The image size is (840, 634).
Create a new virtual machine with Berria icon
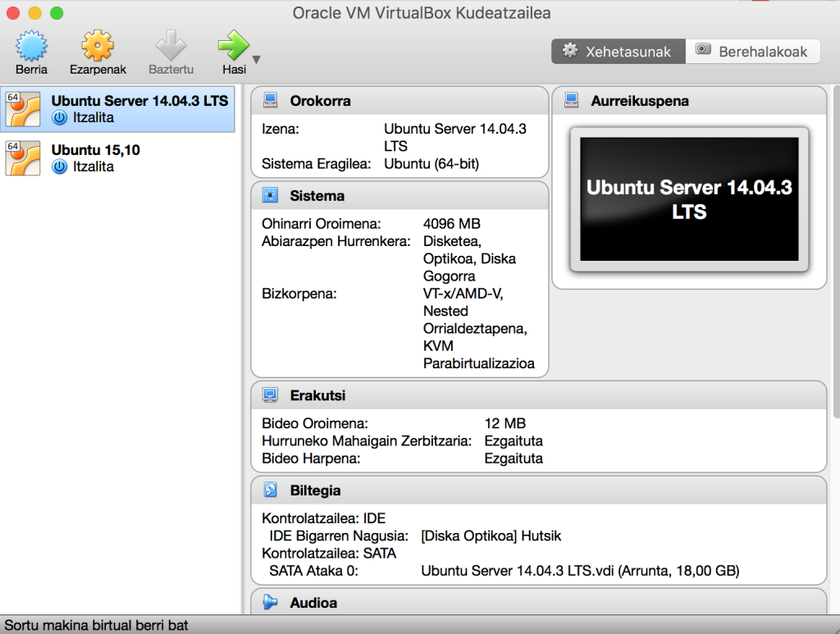pos(31,45)
